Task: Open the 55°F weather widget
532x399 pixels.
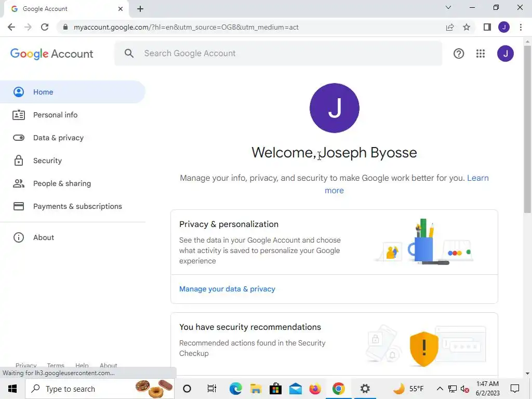Action: (x=408, y=389)
